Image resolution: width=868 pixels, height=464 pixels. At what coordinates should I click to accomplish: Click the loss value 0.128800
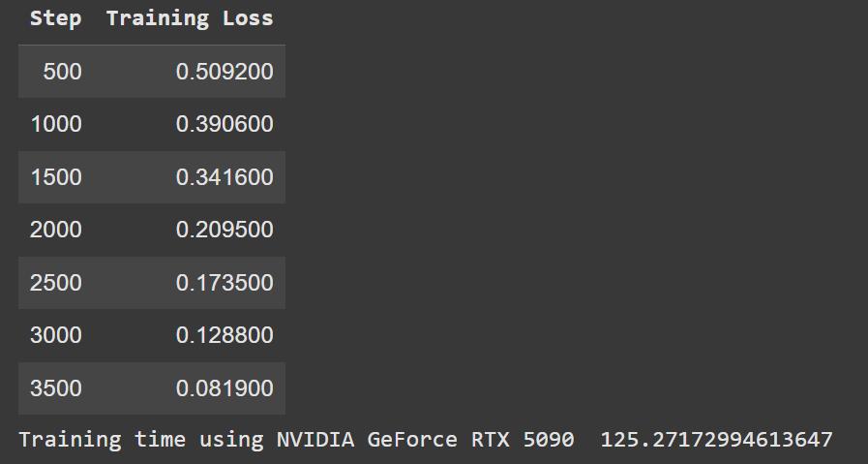tap(224, 335)
